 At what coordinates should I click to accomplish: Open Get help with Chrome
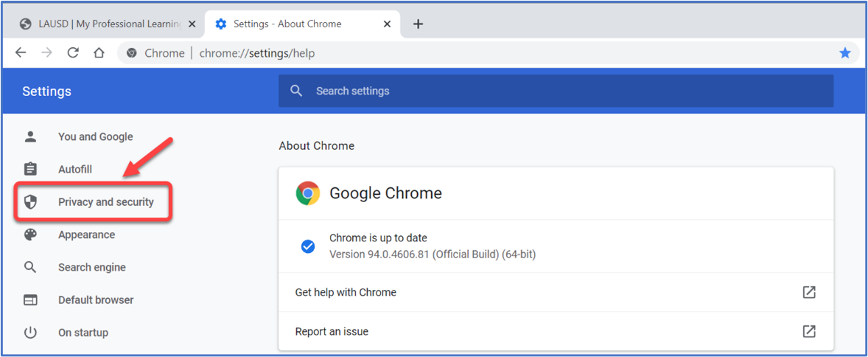(556, 292)
